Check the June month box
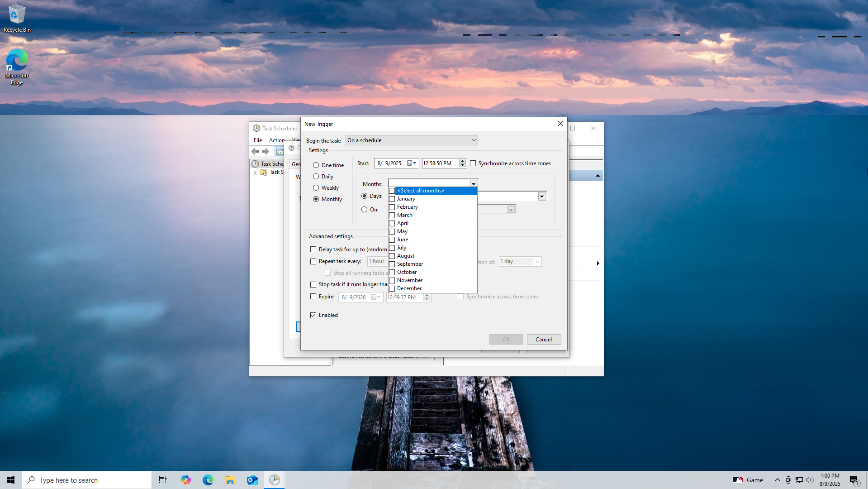The image size is (868, 489). (x=392, y=240)
